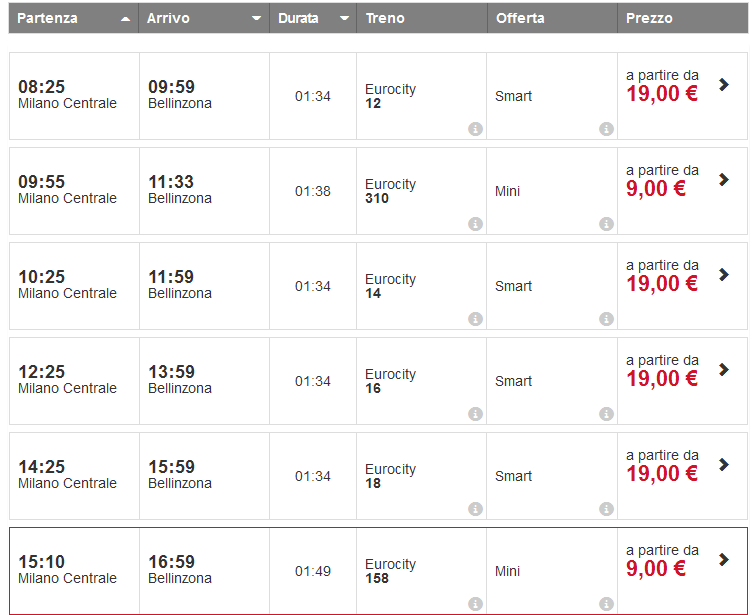Screen dimensions: 756x615
Task: Show Smart offer info for 14:25 departure
Action: click(x=606, y=509)
